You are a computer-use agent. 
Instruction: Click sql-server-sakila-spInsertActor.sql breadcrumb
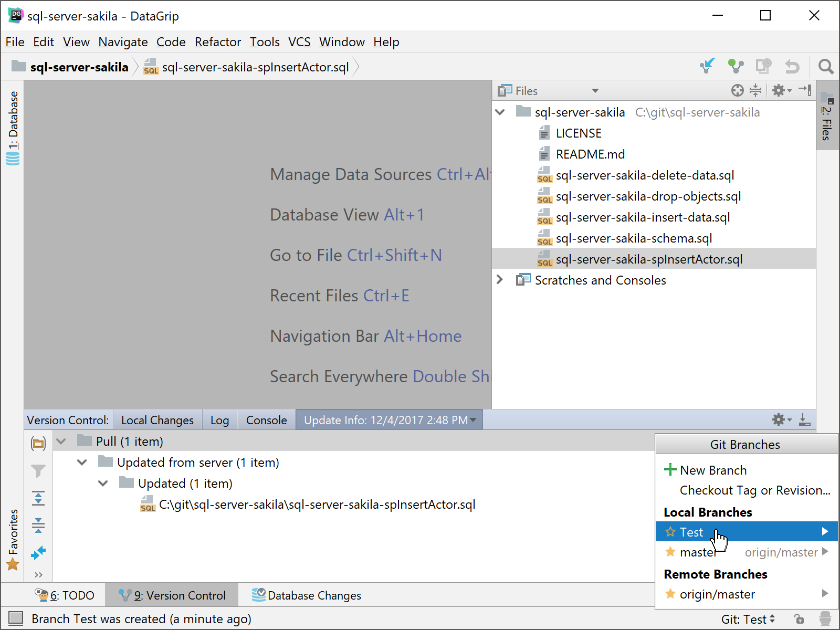pos(246,67)
